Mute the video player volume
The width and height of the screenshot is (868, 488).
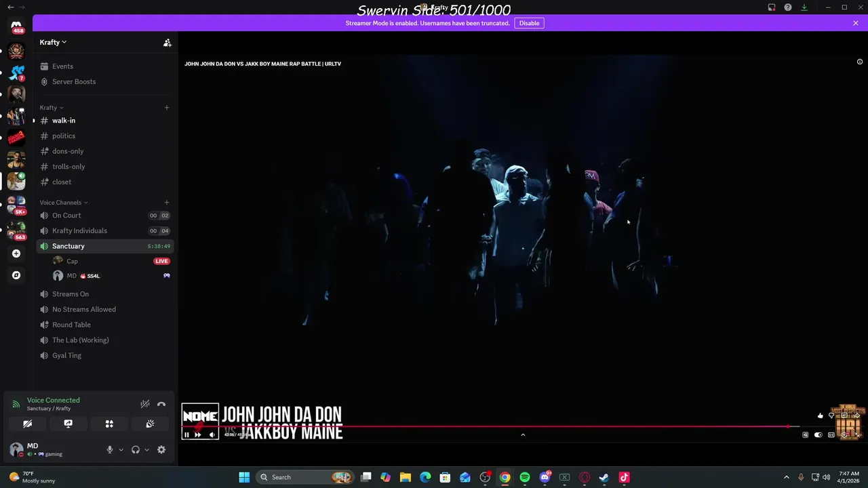coord(212,434)
